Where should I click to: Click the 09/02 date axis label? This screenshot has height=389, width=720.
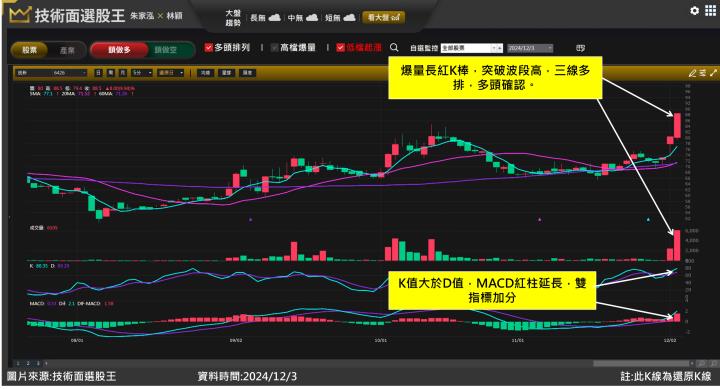tap(236, 340)
